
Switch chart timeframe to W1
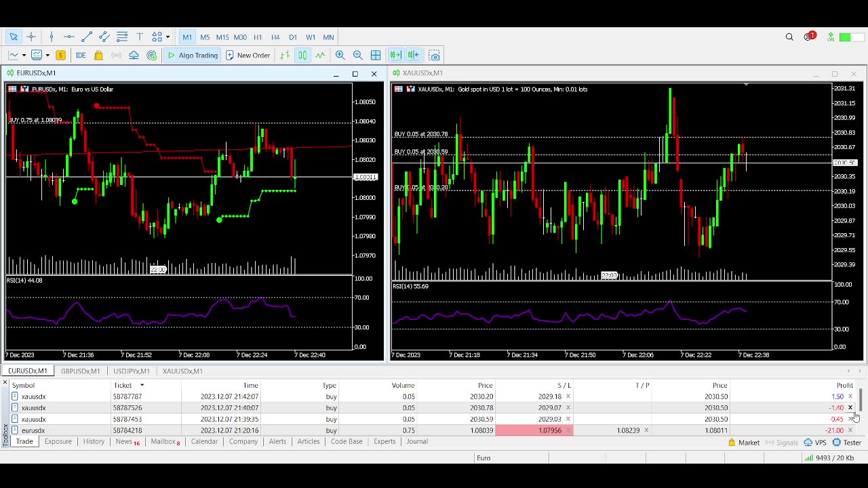(x=311, y=37)
